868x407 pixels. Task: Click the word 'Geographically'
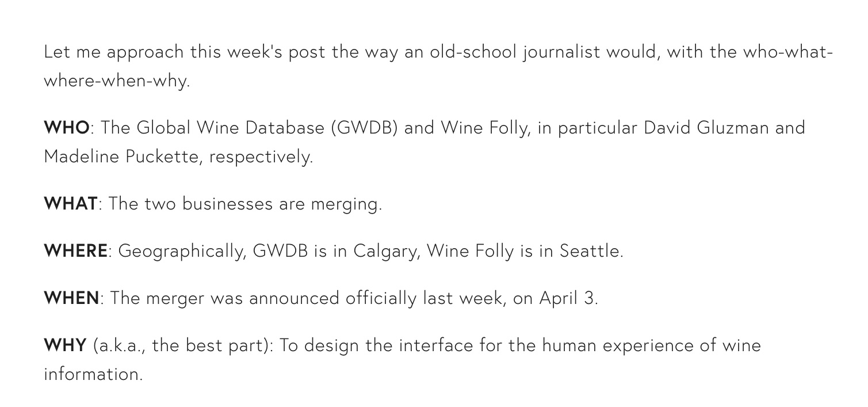point(182,252)
